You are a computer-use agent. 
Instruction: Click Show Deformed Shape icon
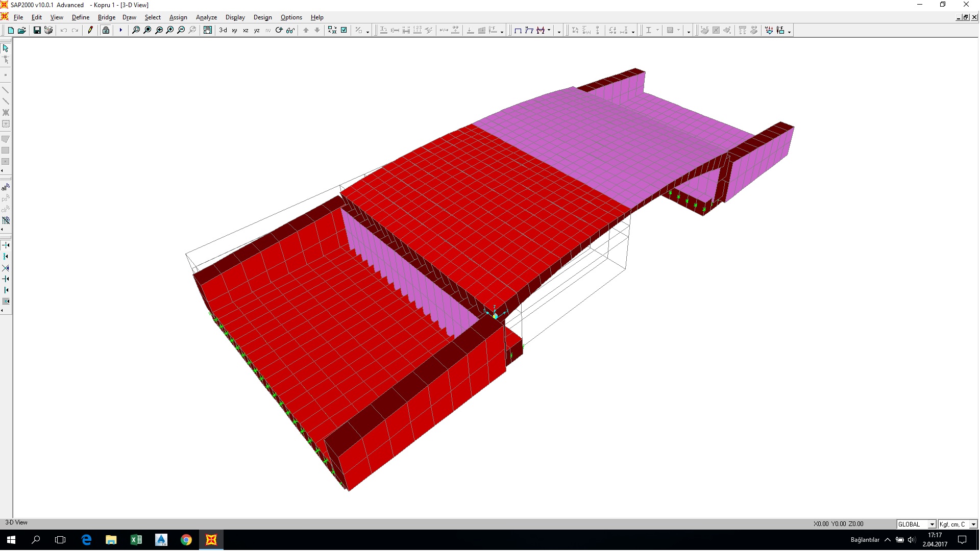529,31
